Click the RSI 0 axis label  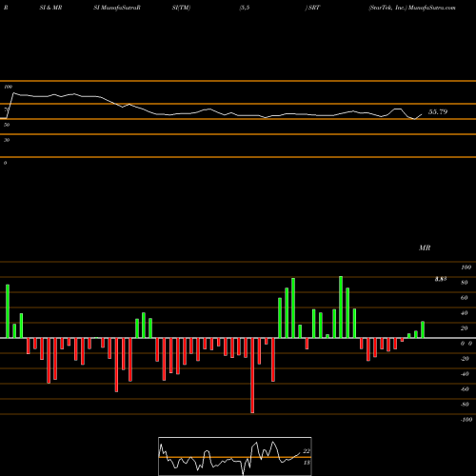5,163
